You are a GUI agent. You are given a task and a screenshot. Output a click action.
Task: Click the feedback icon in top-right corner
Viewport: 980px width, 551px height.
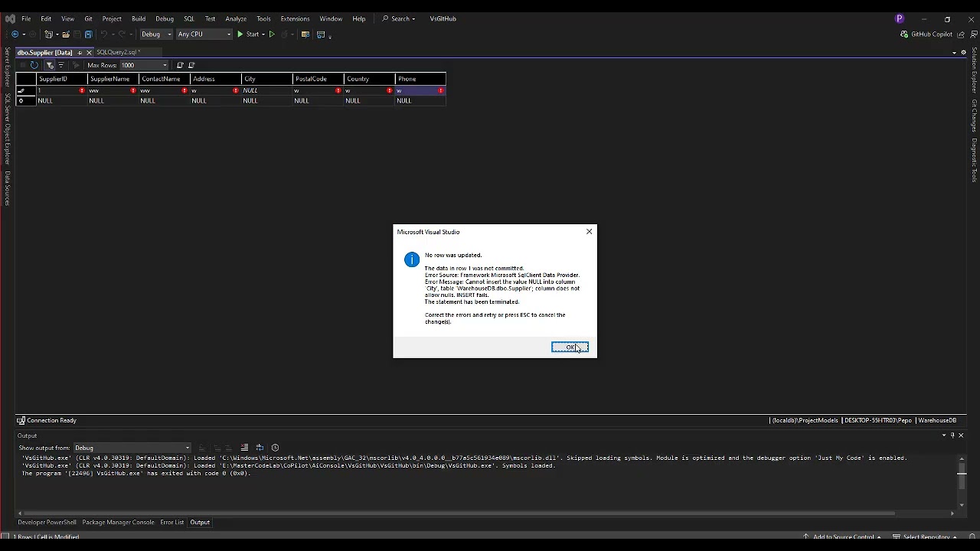[972, 34]
